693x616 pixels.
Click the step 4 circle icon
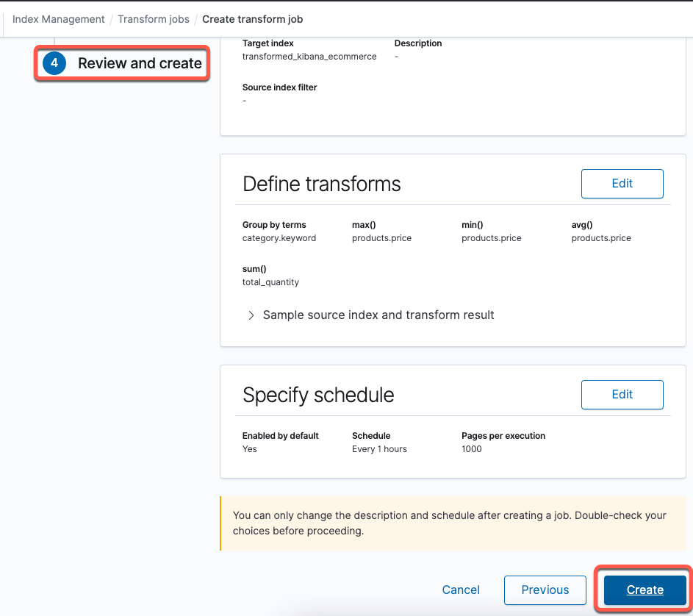(54, 63)
